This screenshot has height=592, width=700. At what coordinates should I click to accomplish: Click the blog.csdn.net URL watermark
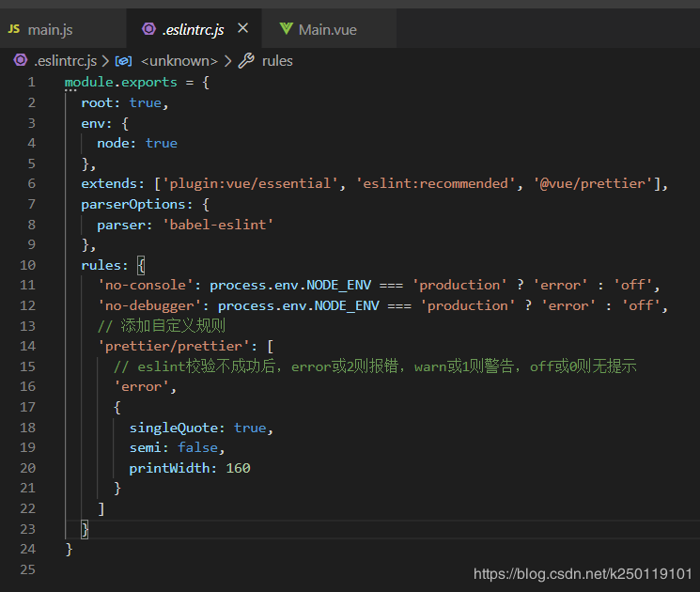583,573
